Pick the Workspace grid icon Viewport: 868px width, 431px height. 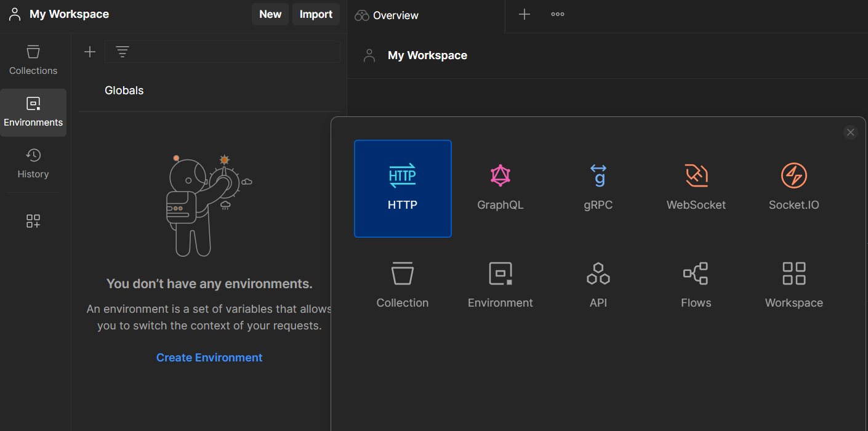[794, 273]
